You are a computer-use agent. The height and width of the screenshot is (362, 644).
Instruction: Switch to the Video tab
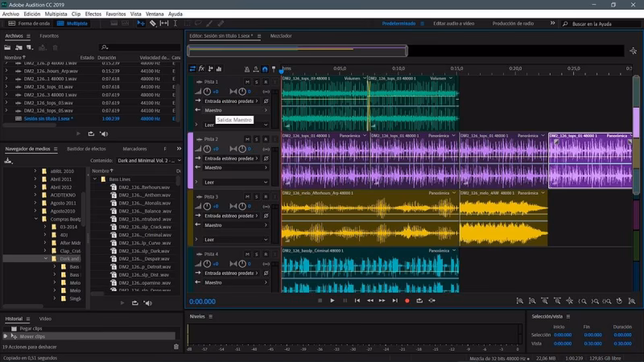coord(45,319)
